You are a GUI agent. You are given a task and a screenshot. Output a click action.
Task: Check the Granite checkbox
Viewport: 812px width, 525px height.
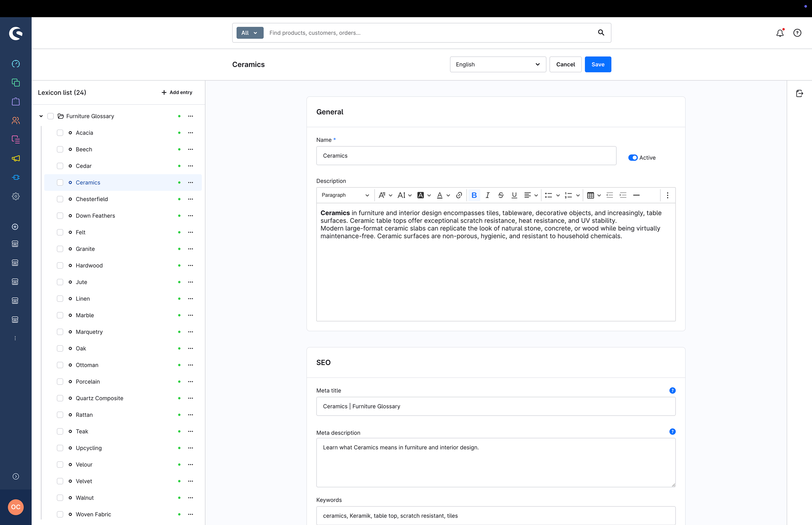pos(60,249)
